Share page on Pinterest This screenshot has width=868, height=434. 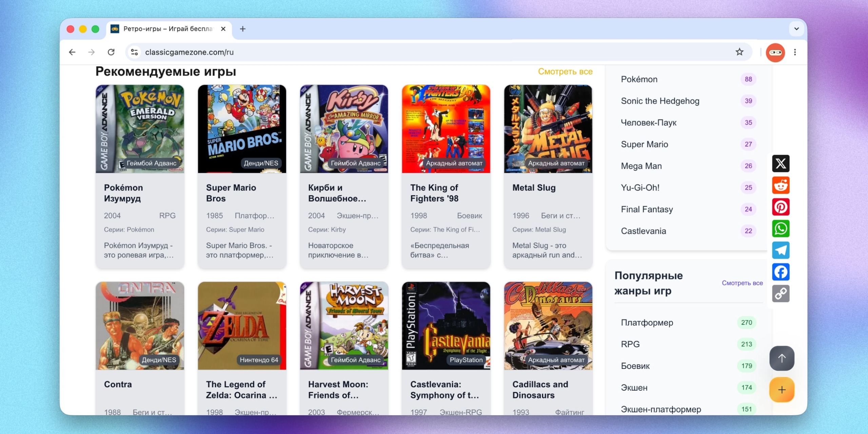[x=781, y=207]
